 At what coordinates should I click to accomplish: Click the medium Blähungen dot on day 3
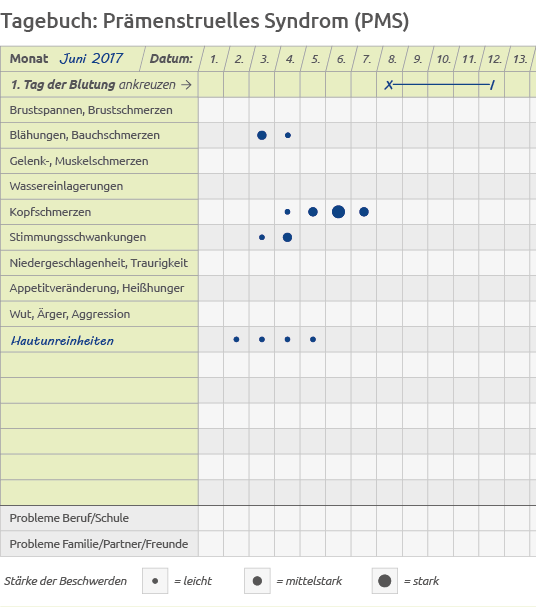tap(262, 135)
